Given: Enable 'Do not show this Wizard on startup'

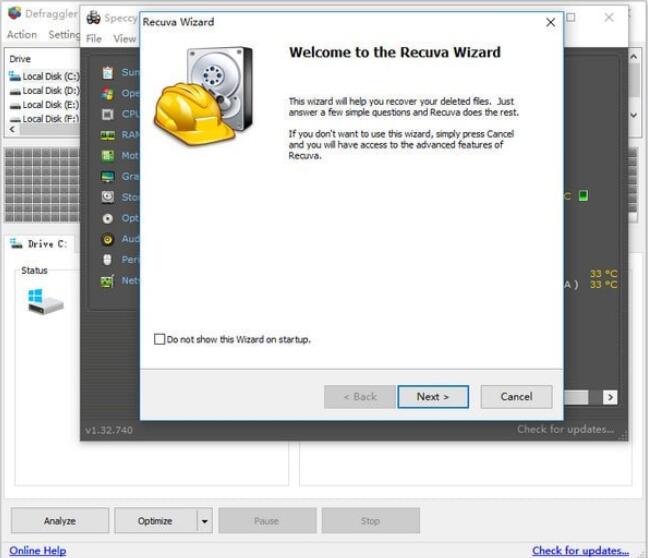Looking at the screenshot, I should (x=160, y=339).
